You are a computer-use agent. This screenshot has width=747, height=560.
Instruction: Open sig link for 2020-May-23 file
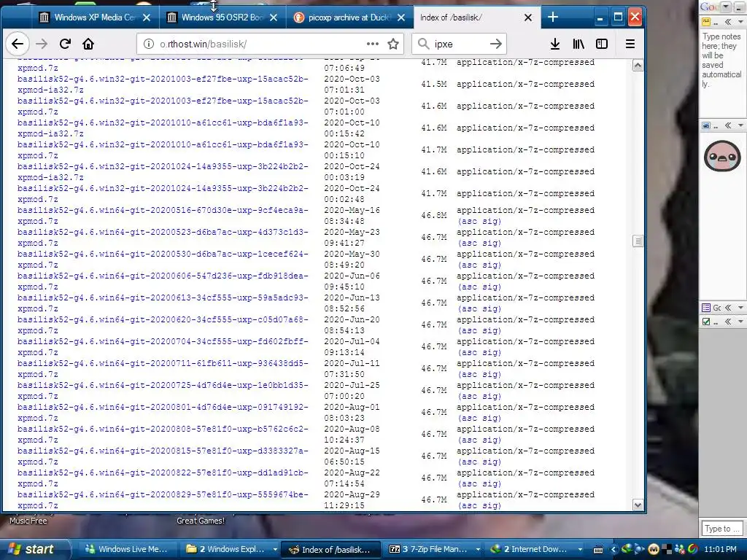pos(490,244)
